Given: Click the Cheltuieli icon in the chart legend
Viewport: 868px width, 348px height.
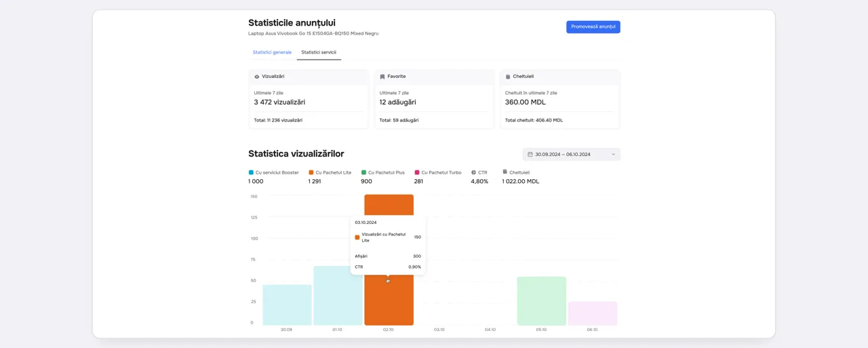Looking at the screenshot, I should point(505,172).
